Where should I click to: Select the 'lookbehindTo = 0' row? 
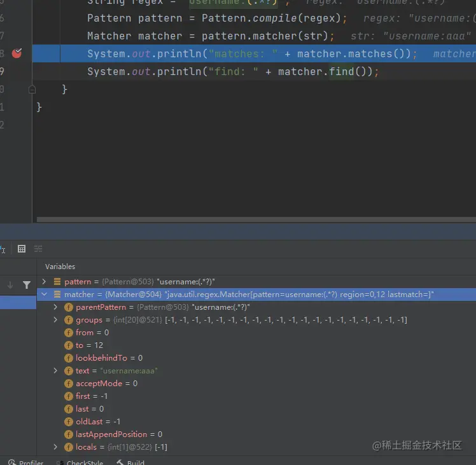(x=256, y=358)
